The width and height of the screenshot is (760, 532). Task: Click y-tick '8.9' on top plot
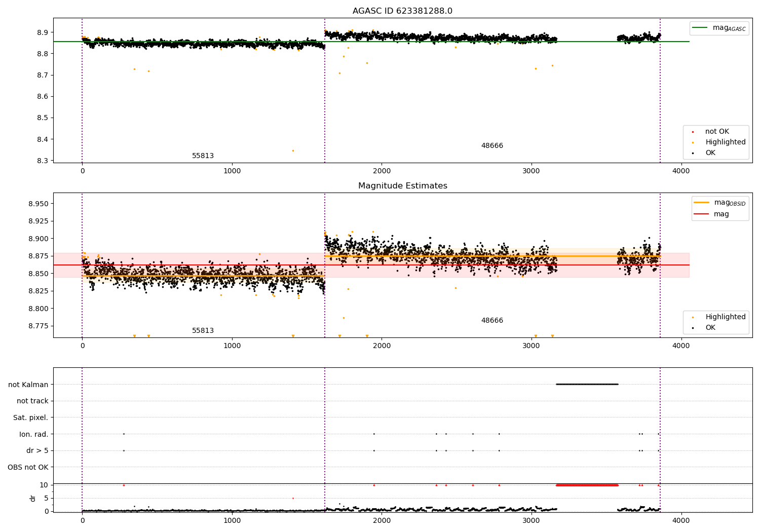43,32
